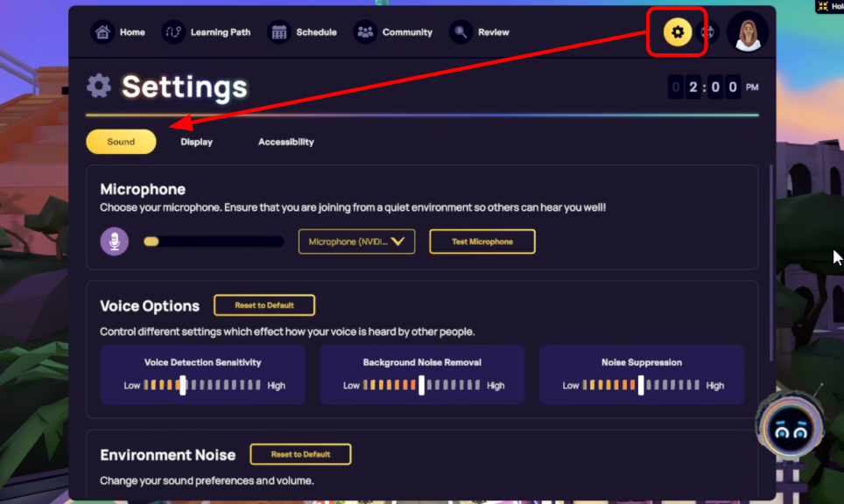844x504 pixels.
Task: Open the Community page
Action: (x=394, y=32)
